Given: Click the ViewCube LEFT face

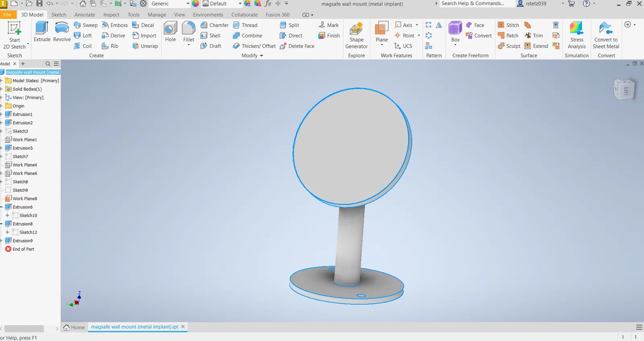Looking at the screenshot, I should pyautogui.click(x=626, y=91).
